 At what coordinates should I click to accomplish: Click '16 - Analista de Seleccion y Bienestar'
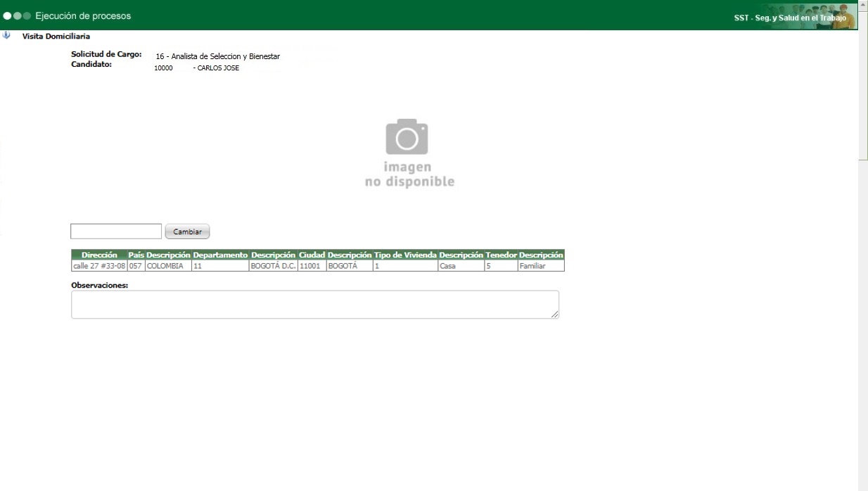218,56
